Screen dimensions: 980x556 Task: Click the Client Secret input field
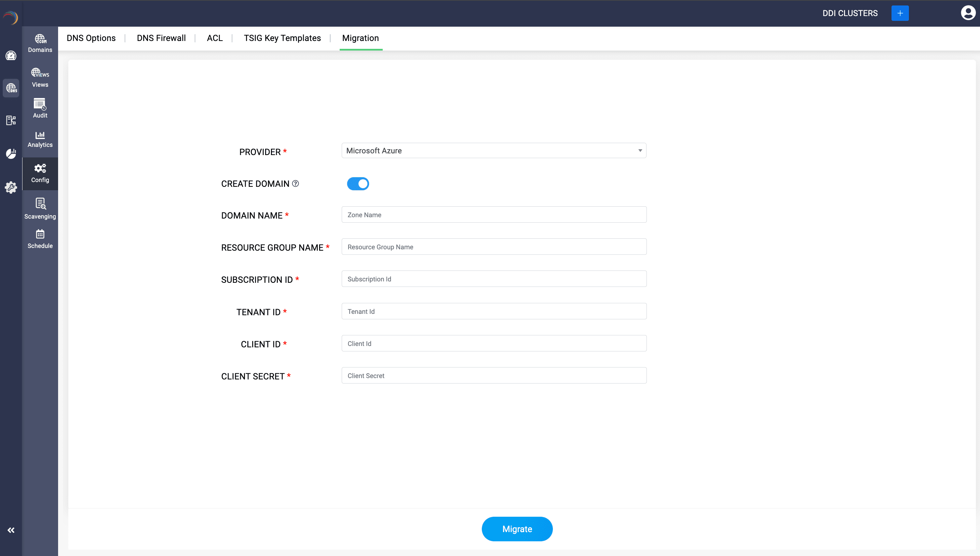click(494, 375)
